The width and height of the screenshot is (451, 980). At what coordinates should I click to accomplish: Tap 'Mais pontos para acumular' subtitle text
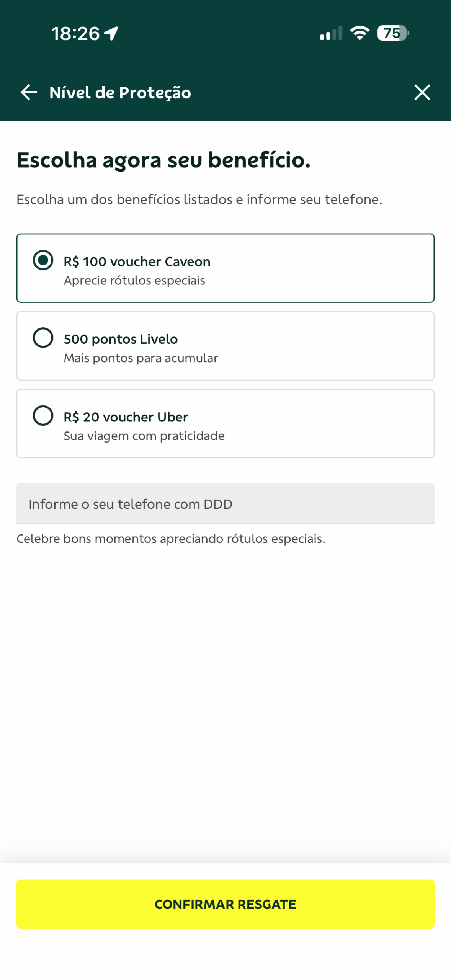pos(141,358)
